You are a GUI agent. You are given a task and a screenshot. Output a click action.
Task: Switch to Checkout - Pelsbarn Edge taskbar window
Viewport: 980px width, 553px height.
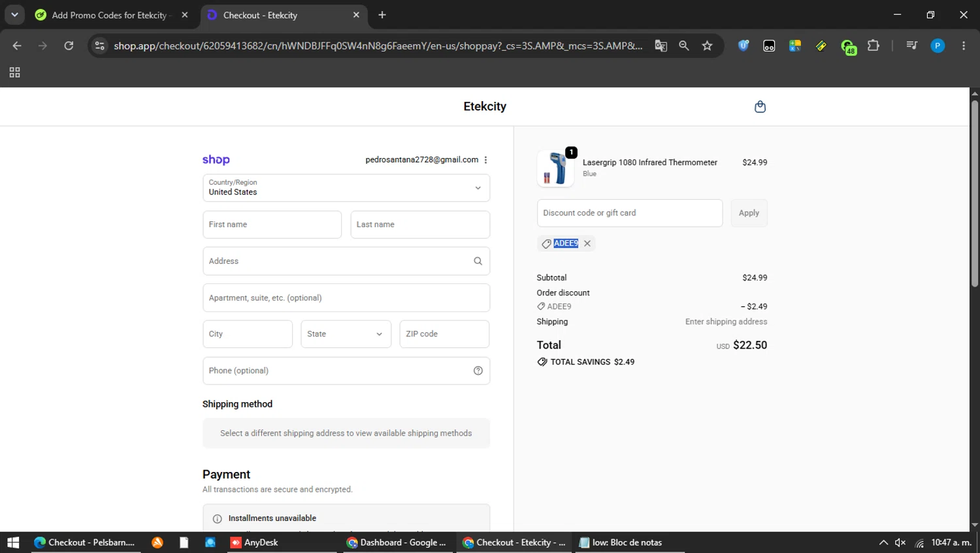click(86, 543)
